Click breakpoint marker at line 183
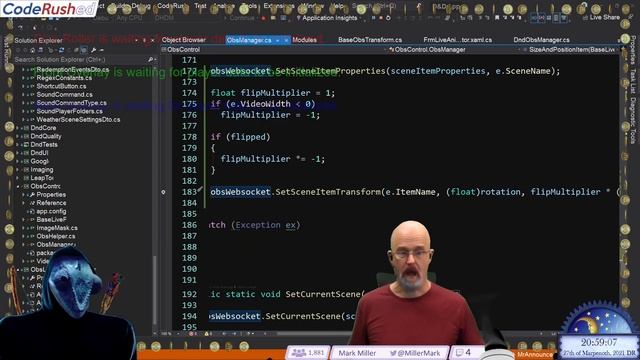Screen dimensions: 640x360 163,192
